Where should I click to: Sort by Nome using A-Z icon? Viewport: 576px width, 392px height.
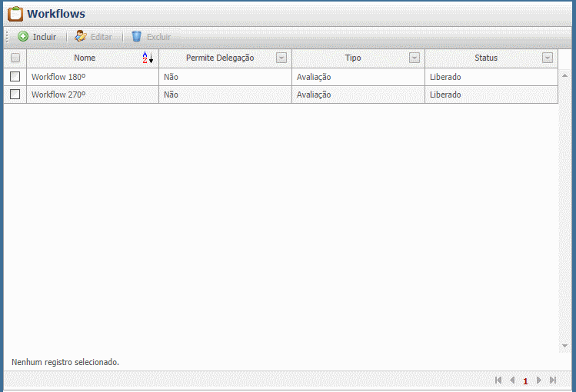(148, 58)
